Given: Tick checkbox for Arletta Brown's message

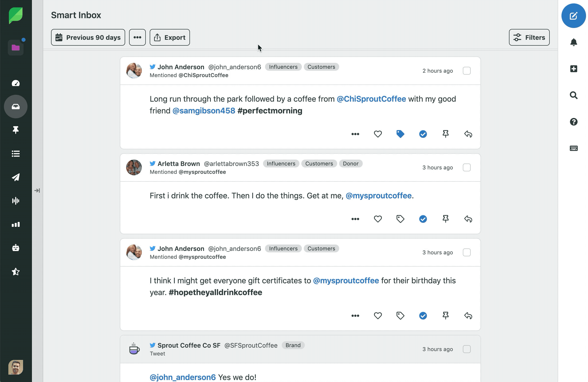Looking at the screenshot, I should click(467, 167).
